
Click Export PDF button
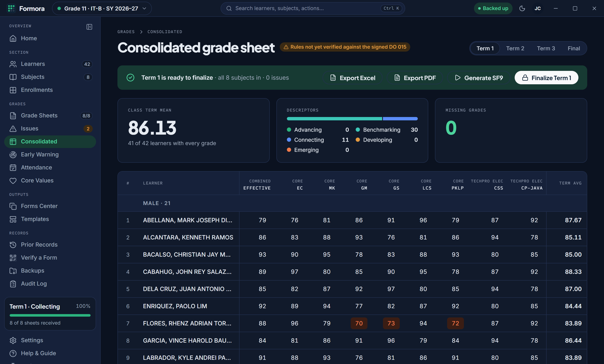tap(415, 78)
